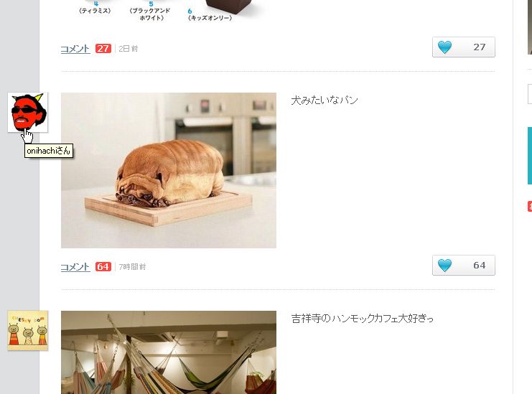Open comments link on the 2-days-ago post
The image size is (532, 394).
(x=75, y=49)
